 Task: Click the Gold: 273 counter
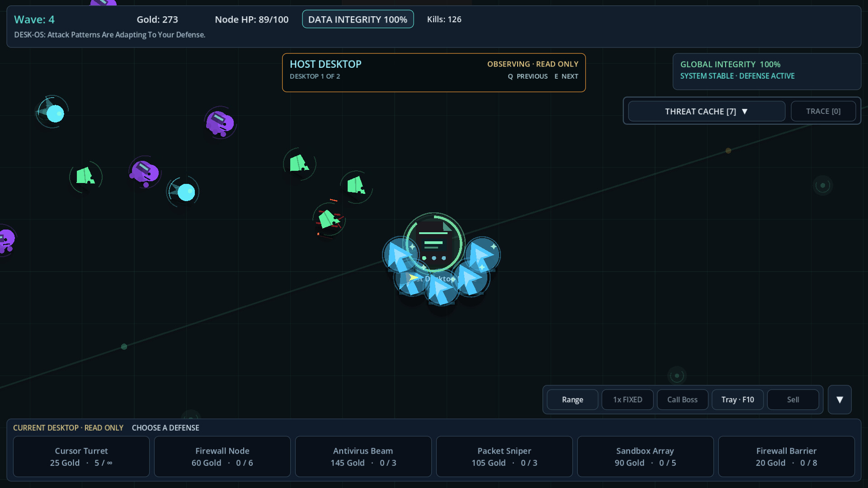157,19
